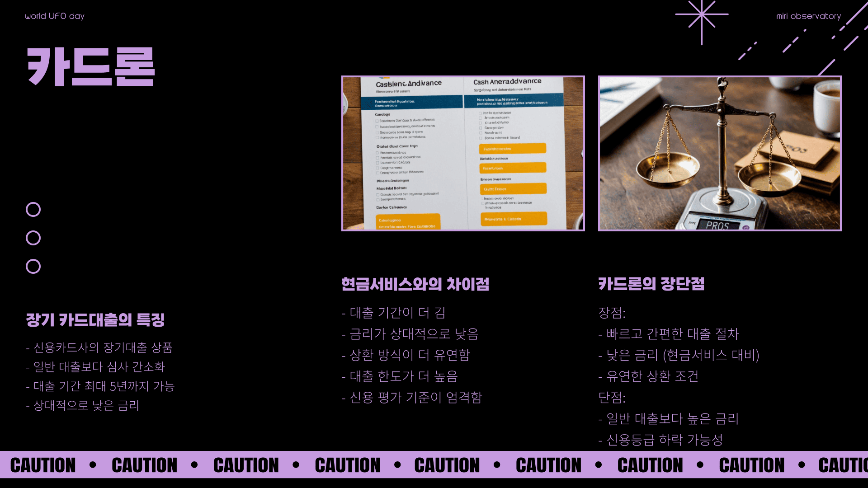Toggle the second circle bullet point
868x488 pixels.
coord(33,238)
